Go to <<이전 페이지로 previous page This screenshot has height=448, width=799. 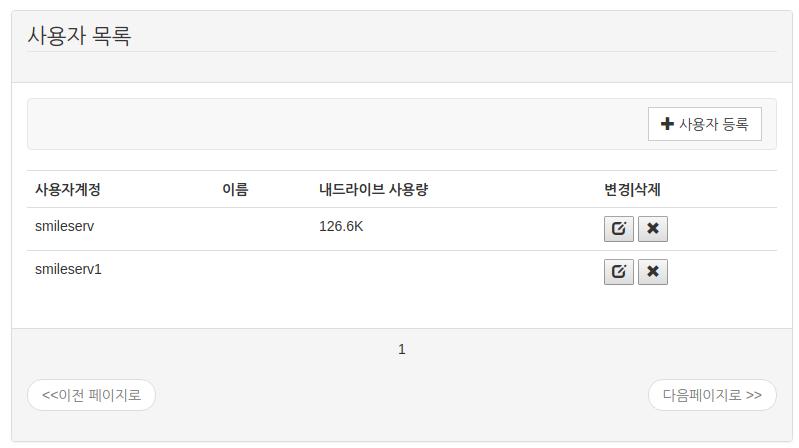tap(91, 395)
